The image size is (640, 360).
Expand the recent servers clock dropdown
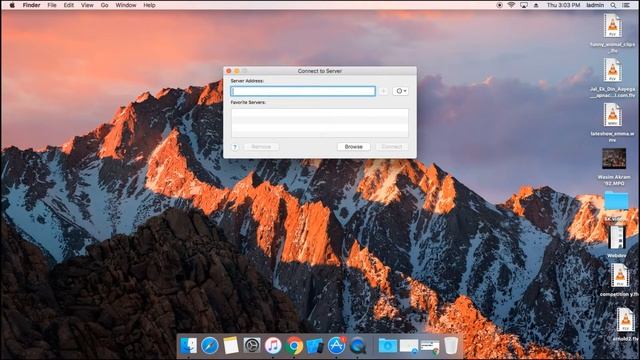click(400, 91)
